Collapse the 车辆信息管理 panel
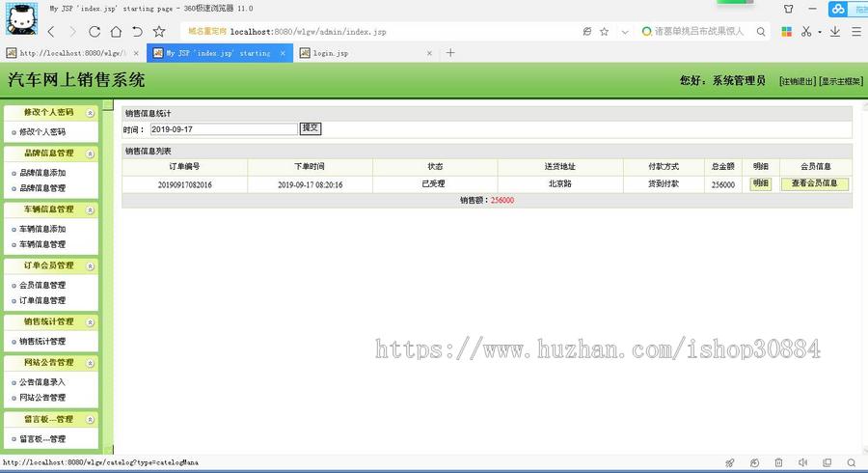This screenshot has width=868, height=473. 90,210
